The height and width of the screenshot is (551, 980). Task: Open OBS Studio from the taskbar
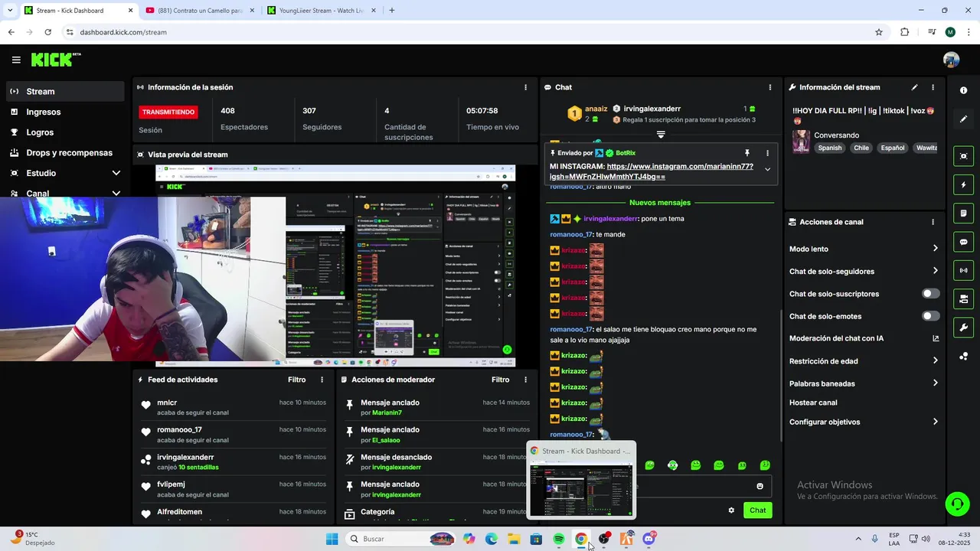[604, 539]
